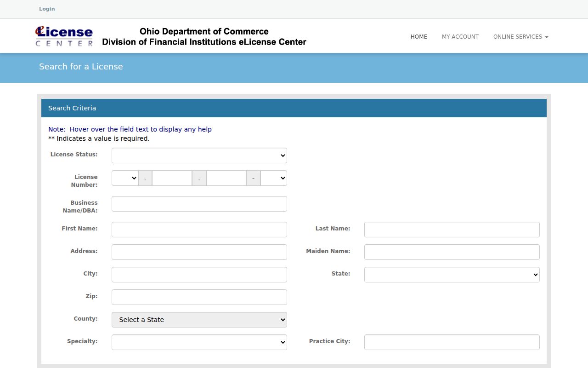Focus the Practice City field
The width and height of the screenshot is (588, 368).
click(452, 342)
